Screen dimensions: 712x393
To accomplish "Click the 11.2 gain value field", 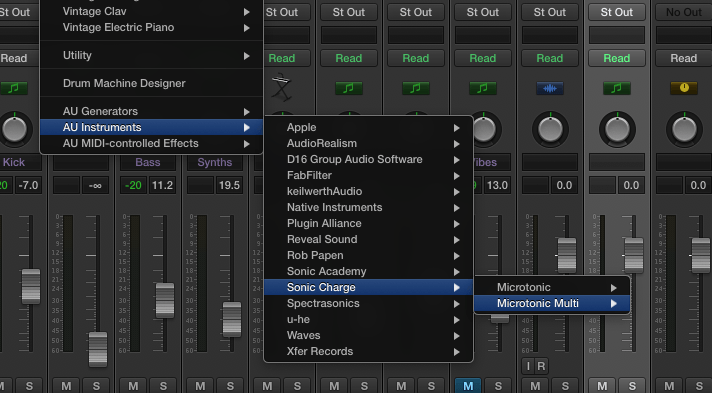I will (x=163, y=185).
